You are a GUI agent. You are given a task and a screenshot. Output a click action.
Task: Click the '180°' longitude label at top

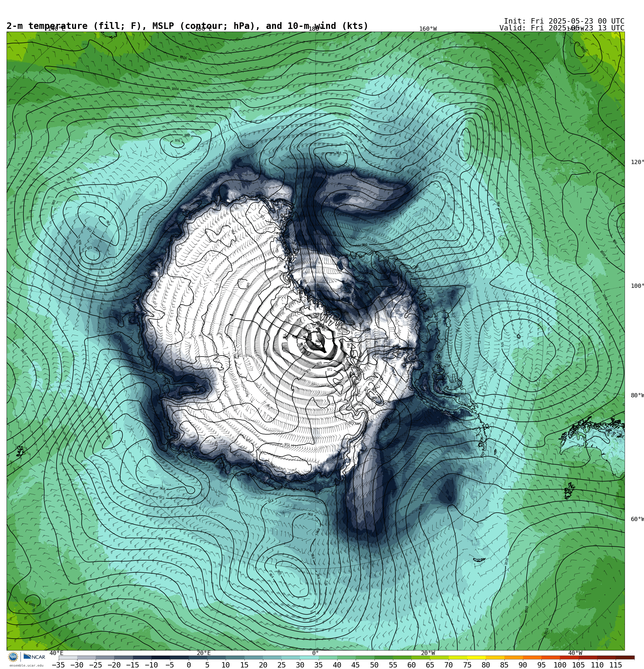tap(315, 29)
